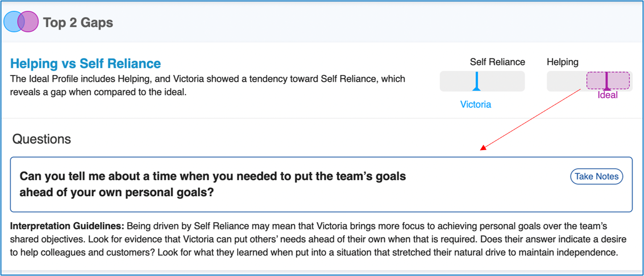Click the blue circle of the Venn icon
644x276 pixels.
(x=11, y=22)
